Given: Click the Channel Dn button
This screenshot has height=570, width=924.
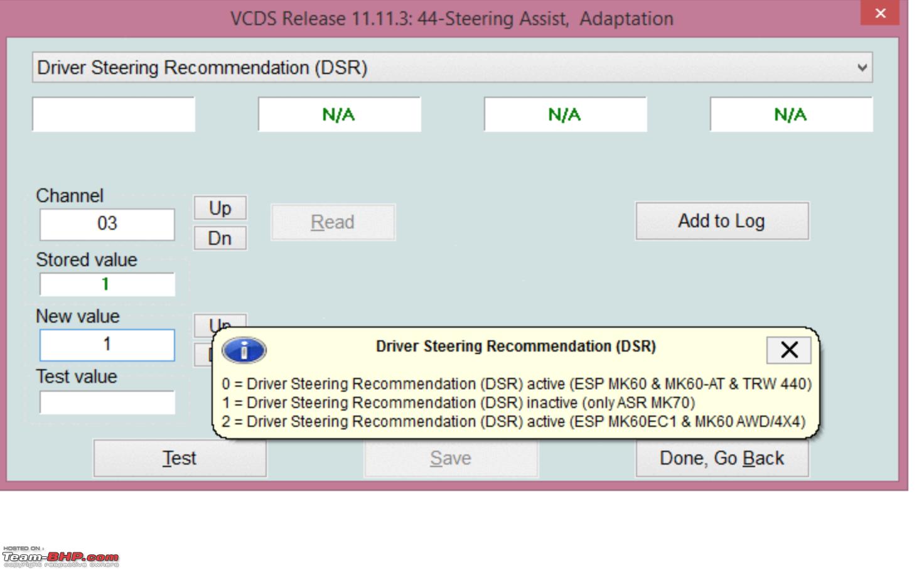Looking at the screenshot, I should pos(220,238).
